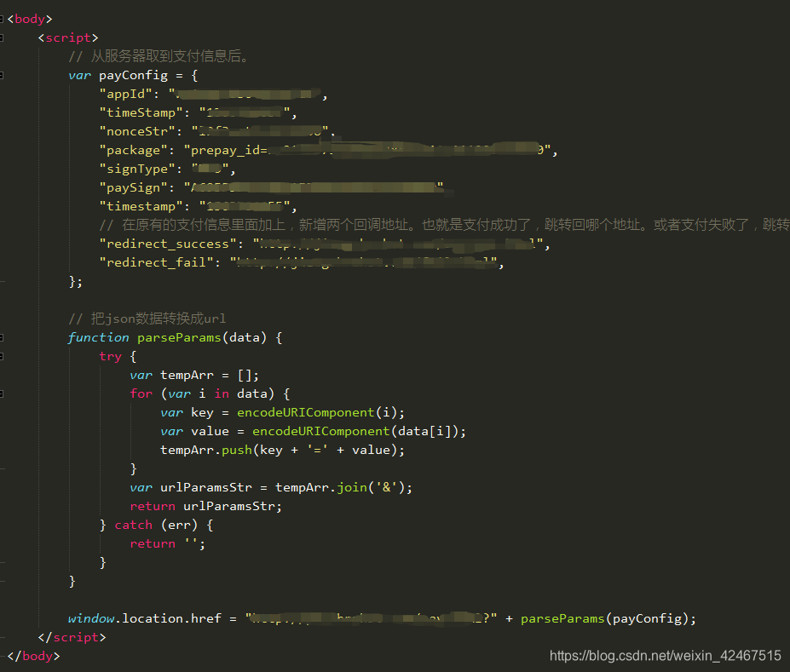Click the opening <body> tag text

coord(30,19)
